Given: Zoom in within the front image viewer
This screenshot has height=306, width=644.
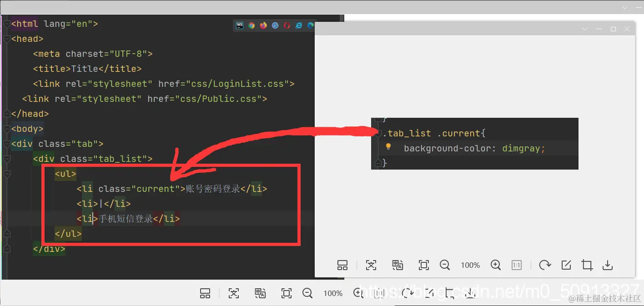Looking at the screenshot, I should pyautogui.click(x=496, y=265).
